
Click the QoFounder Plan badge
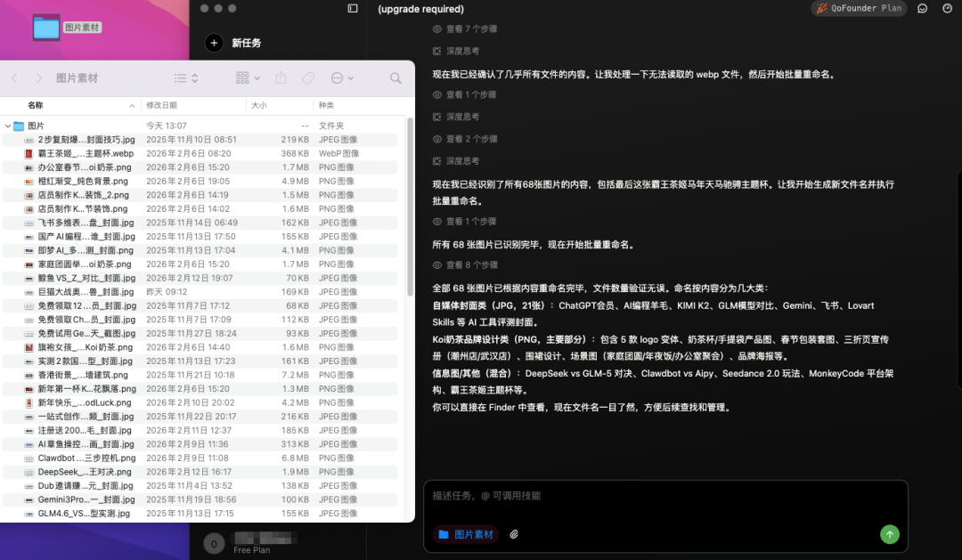[857, 9]
